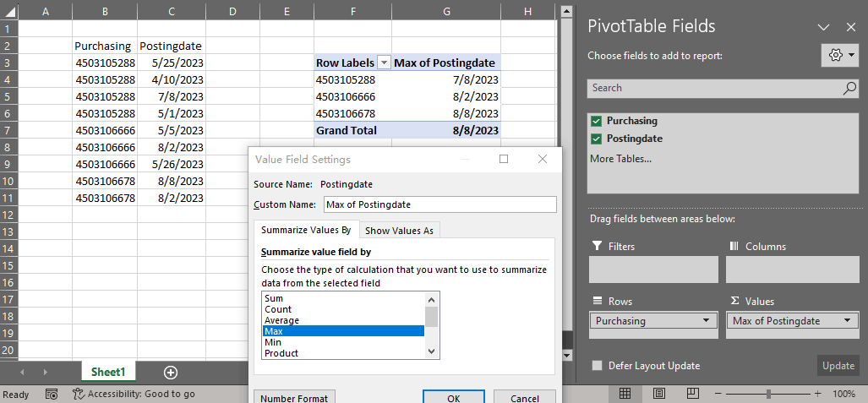
Task: Uncheck the Purchasing field checkbox
Action: click(x=596, y=121)
